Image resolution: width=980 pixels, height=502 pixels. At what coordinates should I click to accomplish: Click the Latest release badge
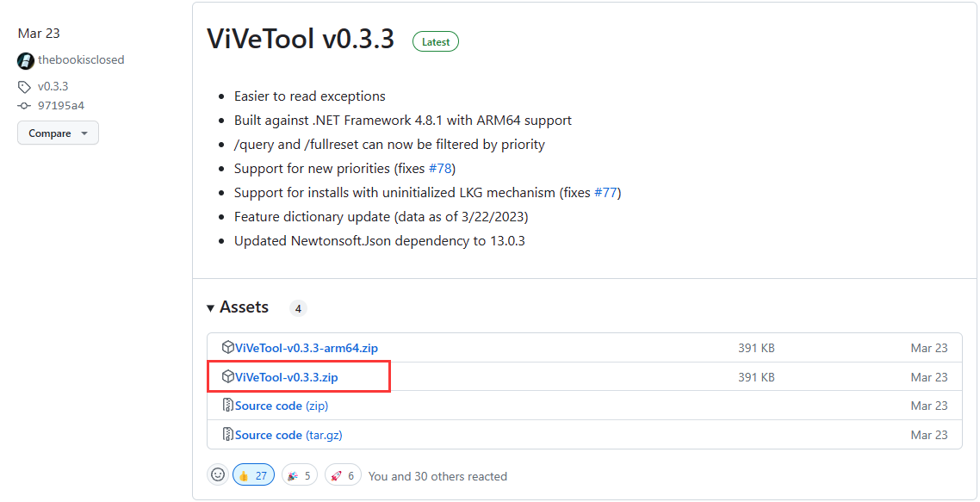tap(436, 41)
